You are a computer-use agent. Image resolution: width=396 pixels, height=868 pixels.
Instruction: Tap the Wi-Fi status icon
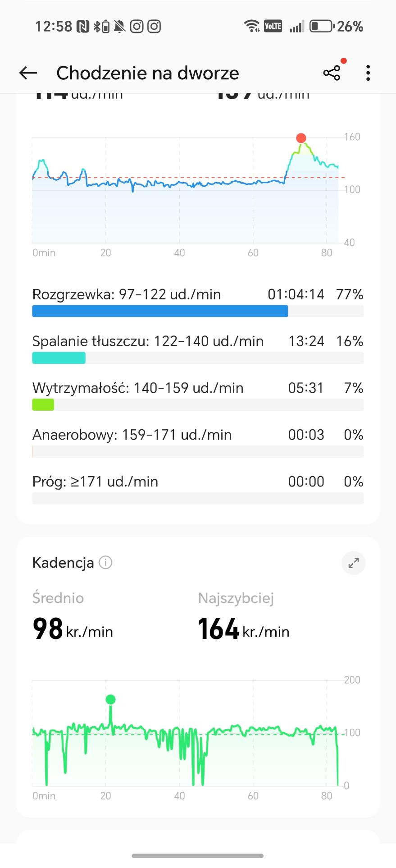(251, 26)
